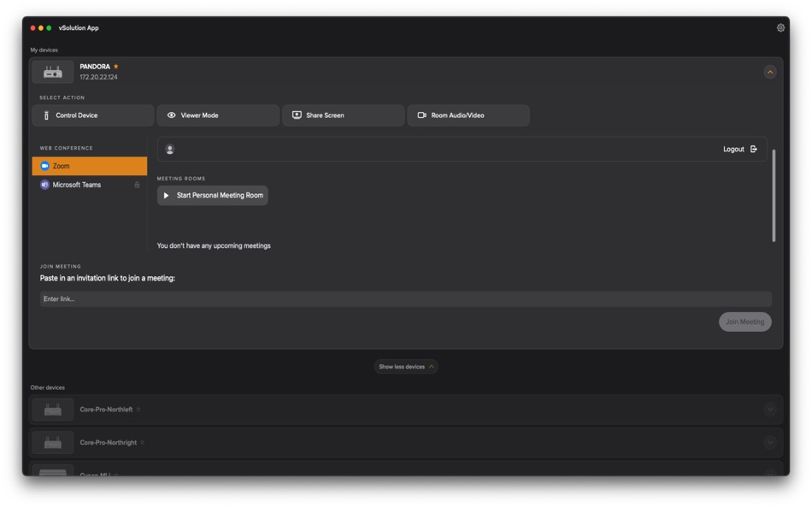Click the Control Device remote icon
This screenshot has width=812, height=508.
[x=46, y=115]
